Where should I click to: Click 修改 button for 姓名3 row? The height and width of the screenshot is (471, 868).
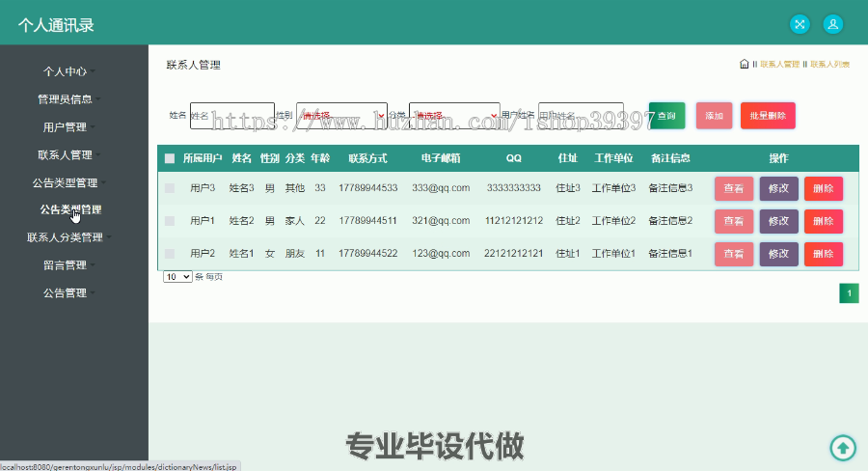(x=778, y=188)
